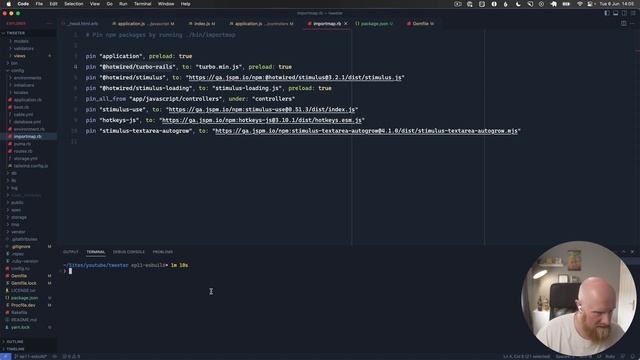The height and width of the screenshot is (360, 640).
Task: Click the Wi-Fi menu bar icon
Action: pyautogui.click(x=580, y=4)
